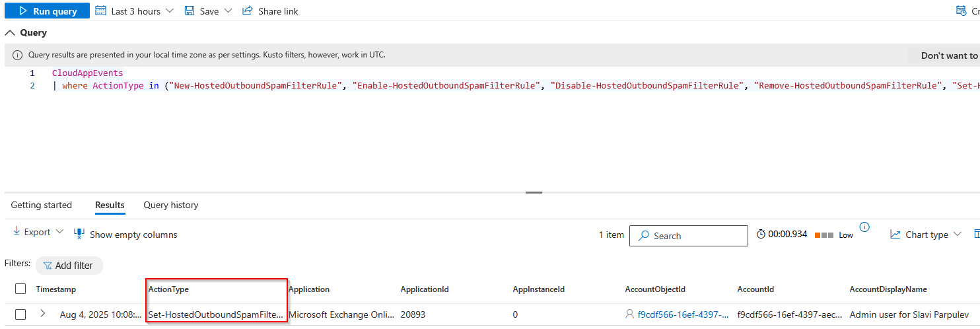Click the Export download icon
This screenshot has width=980, height=329.
(17, 233)
